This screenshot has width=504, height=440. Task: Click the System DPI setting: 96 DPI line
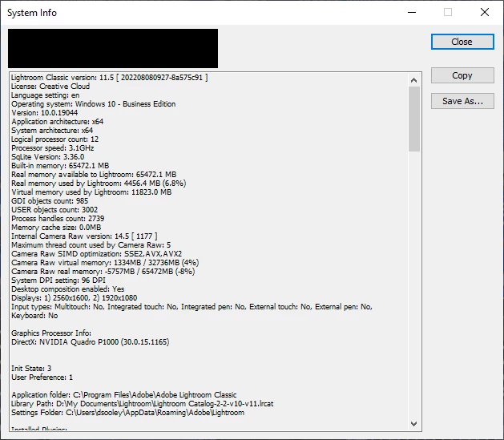(x=58, y=281)
